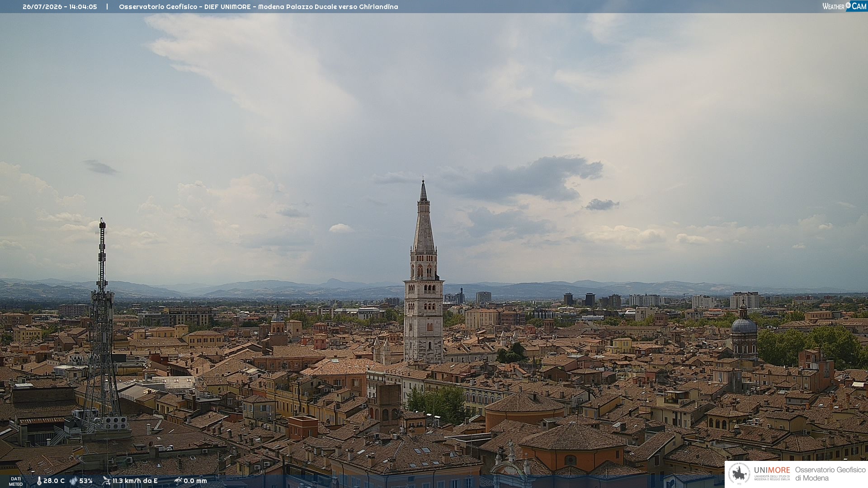Image resolution: width=868 pixels, height=488 pixels.
Task: Click the thermometer temperature icon
Action: point(39,481)
